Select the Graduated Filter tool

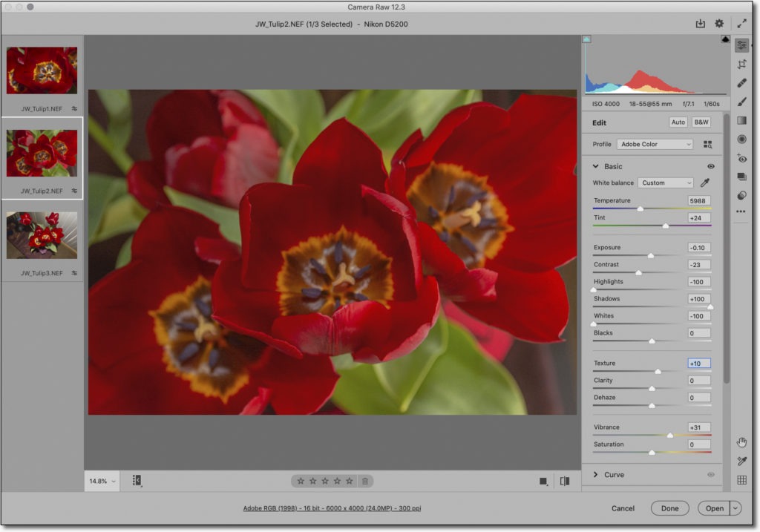(x=741, y=120)
